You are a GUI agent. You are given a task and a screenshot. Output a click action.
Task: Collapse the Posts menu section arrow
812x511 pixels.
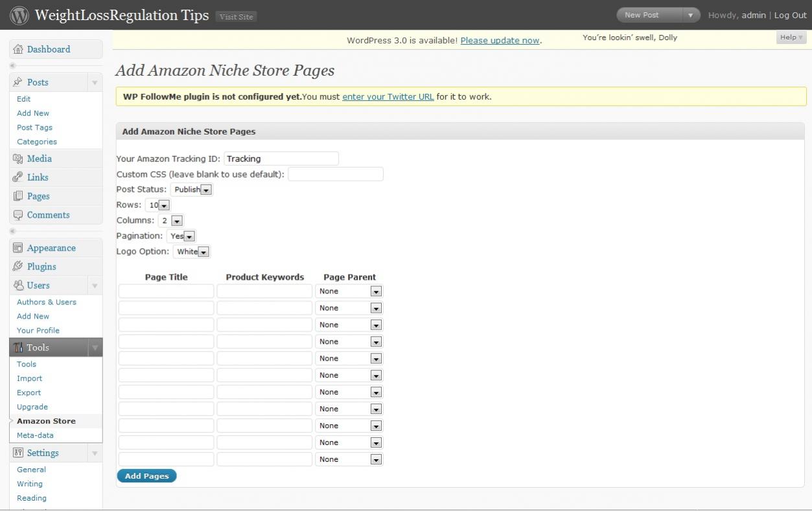coord(95,83)
